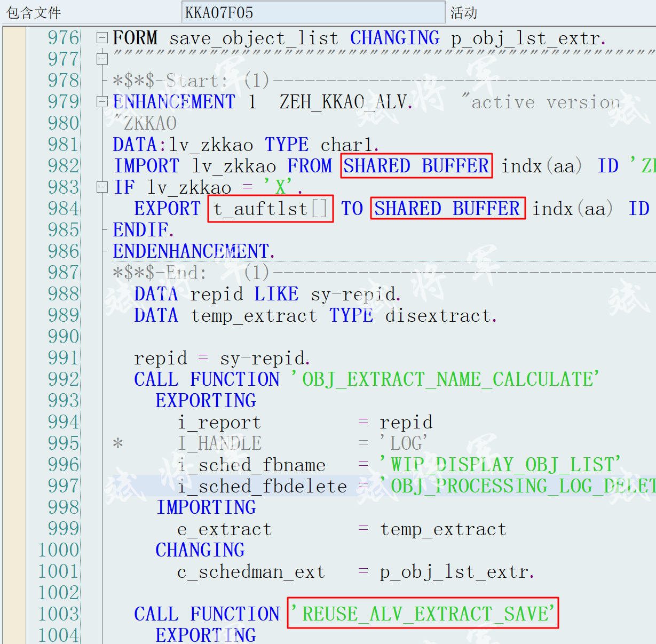656x644 pixels.
Task: Collapse the FORM save_object_list block
Action: pos(102,38)
